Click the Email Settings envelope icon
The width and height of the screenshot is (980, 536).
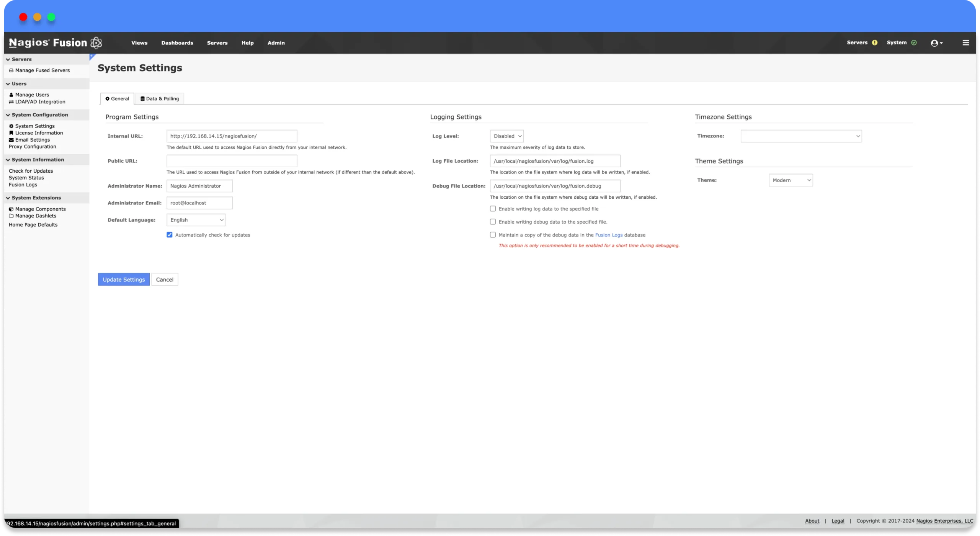tap(11, 140)
